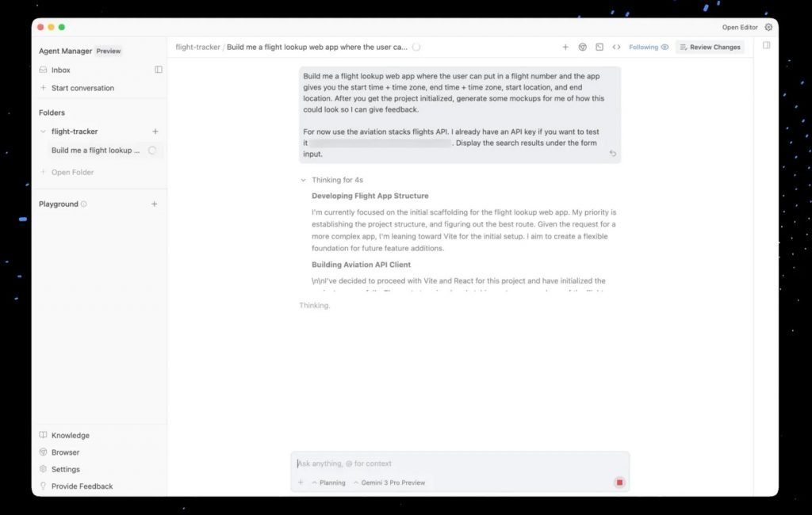Open Knowledge from the sidebar
812x515 pixels.
pos(70,435)
